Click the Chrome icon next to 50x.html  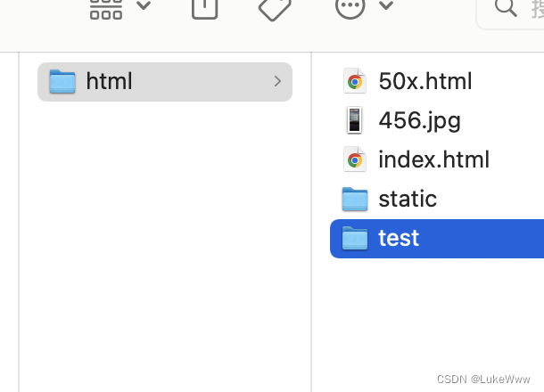pos(355,81)
